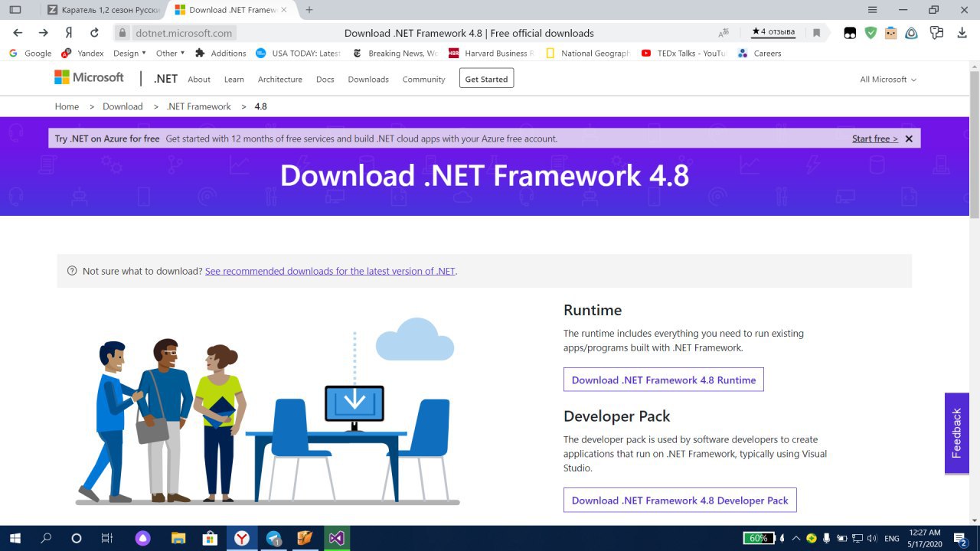Open the page translate icon
Screen dimensions: 980x551
pos(724,33)
